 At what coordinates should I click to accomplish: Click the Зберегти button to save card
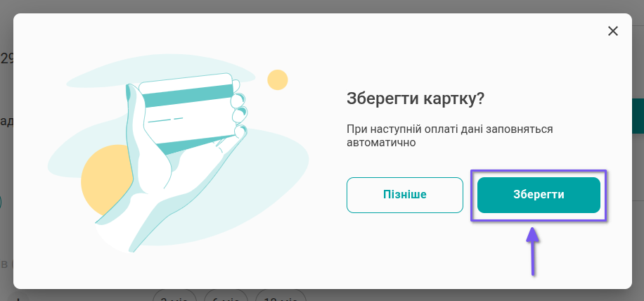pyautogui.click(x=539, y=195)
